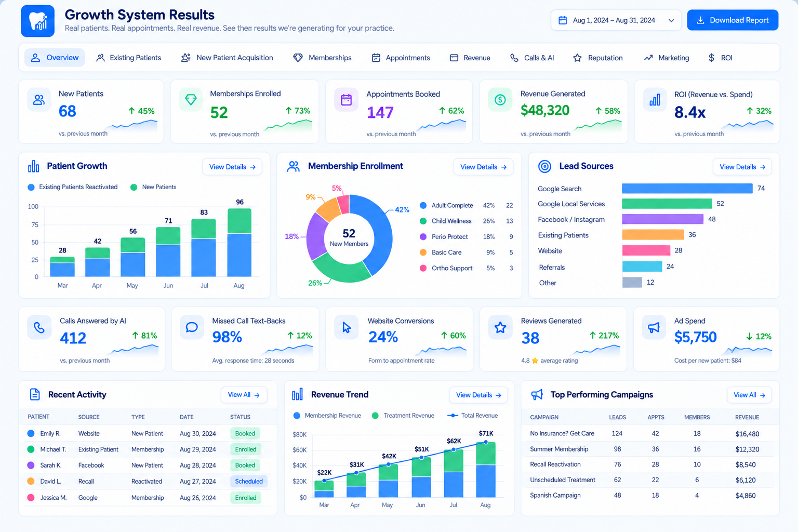Screen dimensions: 798x532
Task: Click the Revenue Generated dollar icon
Action: pyautogui.click(x=500, y=100)
